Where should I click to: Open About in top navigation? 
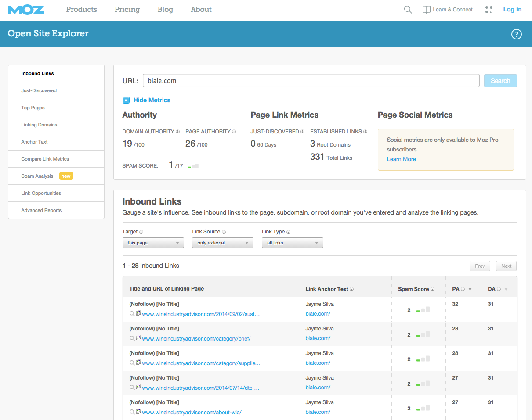click(201, 9)
